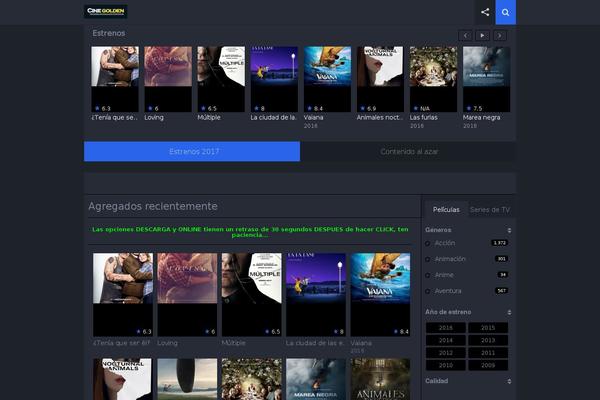Image resolution: width=600 pixels, height=400 pixels.
Task: Open Múltiple poster in Agregados recientemente
Action: [251, 294]
